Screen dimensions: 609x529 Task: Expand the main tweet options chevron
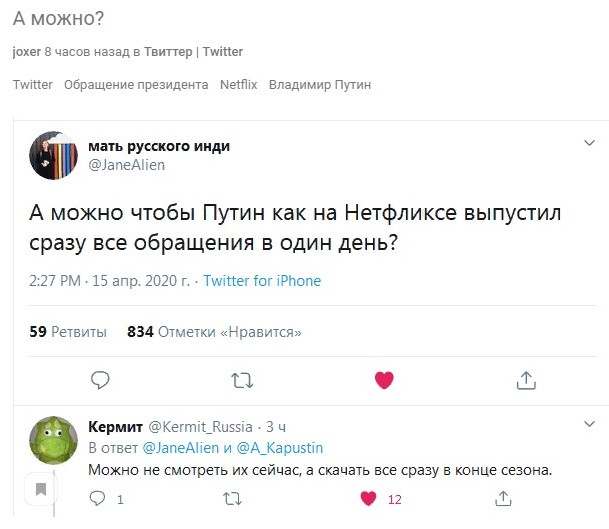(589, 144)
